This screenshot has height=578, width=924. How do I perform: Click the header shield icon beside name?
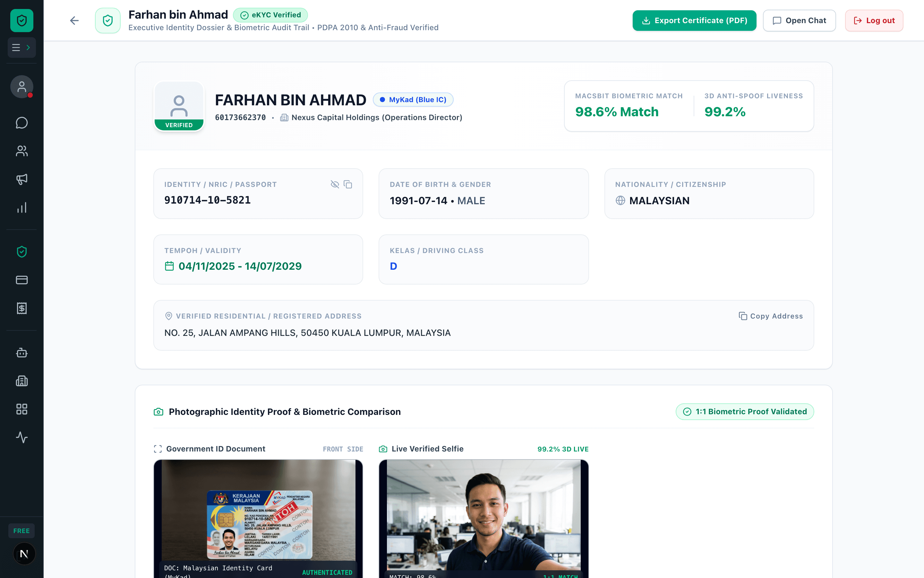[x=108, y=20]
